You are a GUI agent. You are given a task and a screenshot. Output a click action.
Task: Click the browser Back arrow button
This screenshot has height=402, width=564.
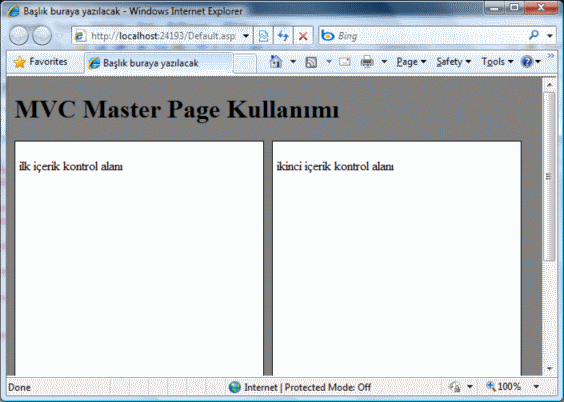19,36
